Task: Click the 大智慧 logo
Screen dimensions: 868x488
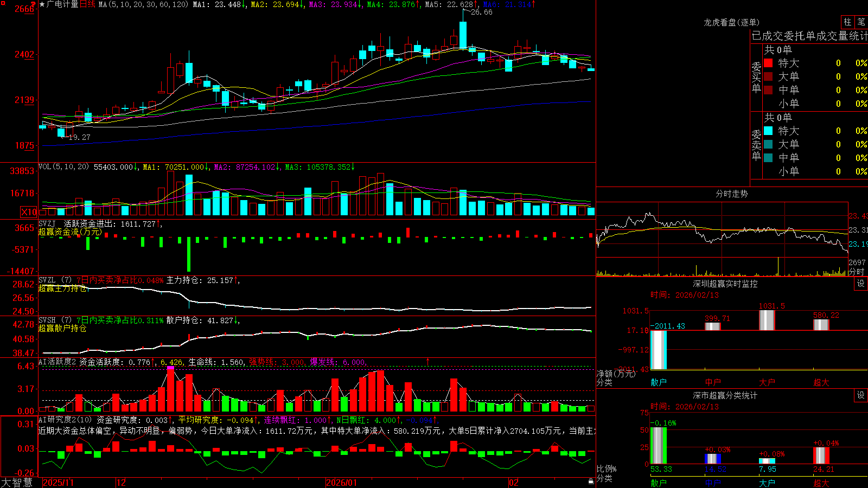Action: coord(17,482)
